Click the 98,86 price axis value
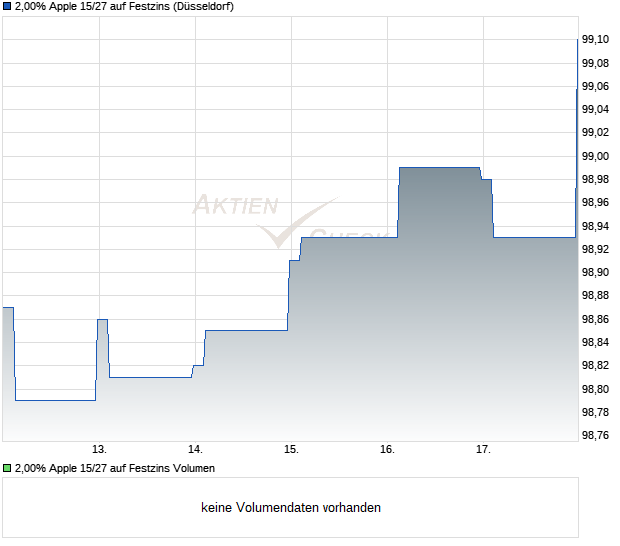 click(595, 319)
